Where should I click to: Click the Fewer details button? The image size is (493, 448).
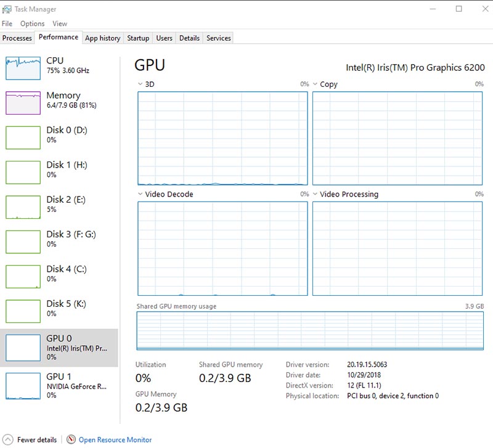tap(37, 440)
